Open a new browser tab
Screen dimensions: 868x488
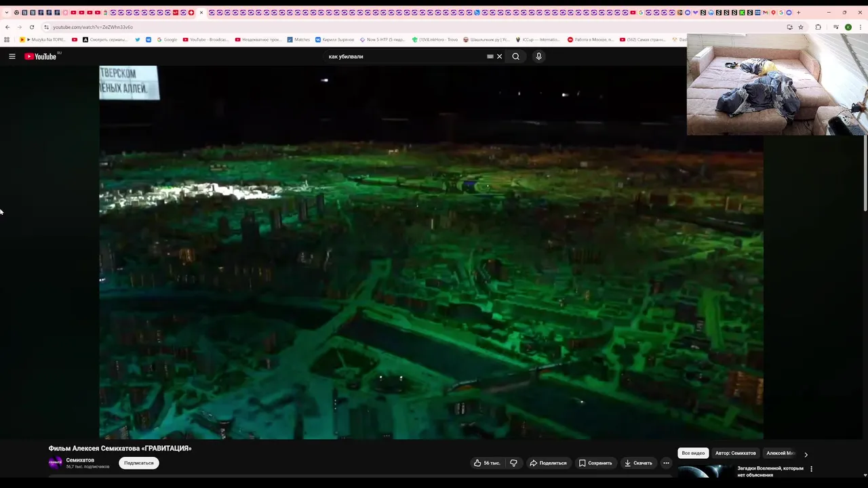click(x=798, y=12)
